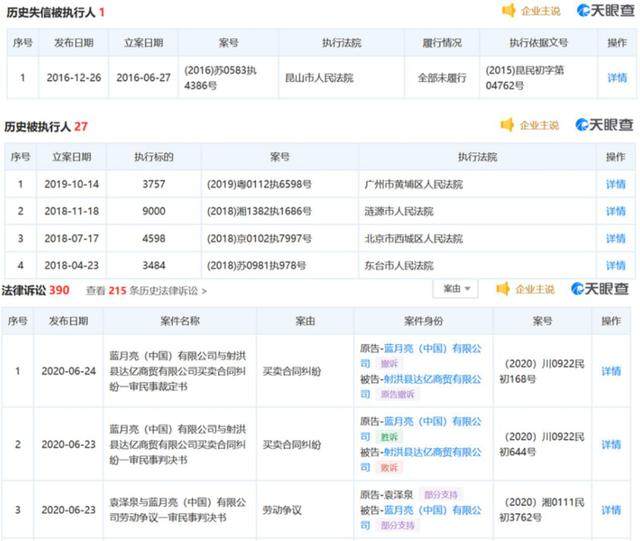Open 详情 for case 川0922民初644号
Viewport: 640px width, 541px height.
(x=611, y=444)
